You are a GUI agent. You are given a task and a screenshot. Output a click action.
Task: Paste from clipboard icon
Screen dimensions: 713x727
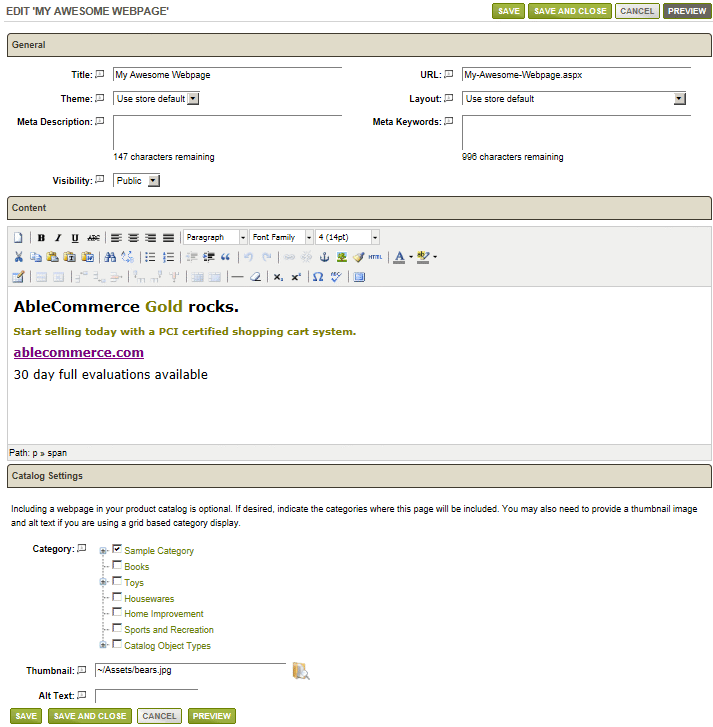pos(52,257)
